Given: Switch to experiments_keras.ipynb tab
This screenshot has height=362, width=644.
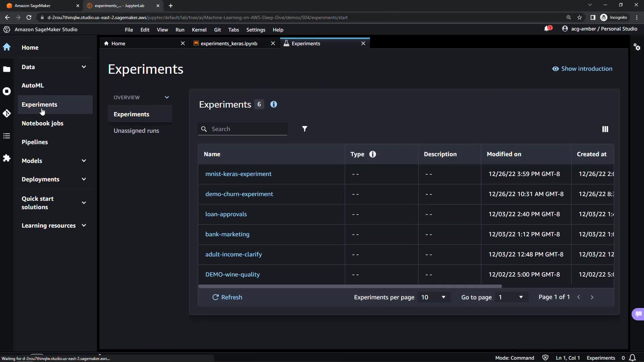Looking at the screenshot, I should coord(229,44).
